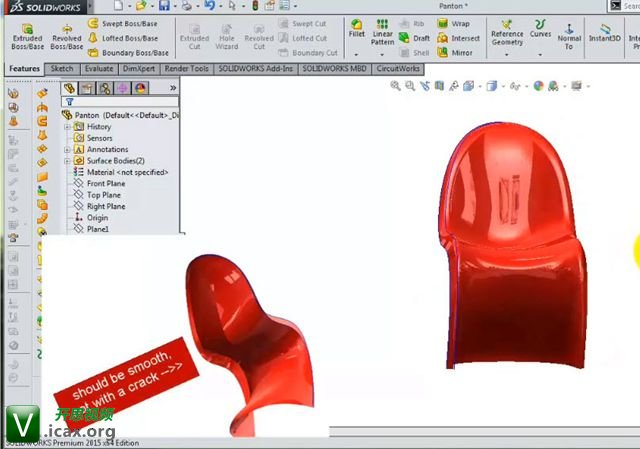Pick Boundary Boss/Base feature
Image resolution: width=640 pixels, height=449 pixels.
128,53
